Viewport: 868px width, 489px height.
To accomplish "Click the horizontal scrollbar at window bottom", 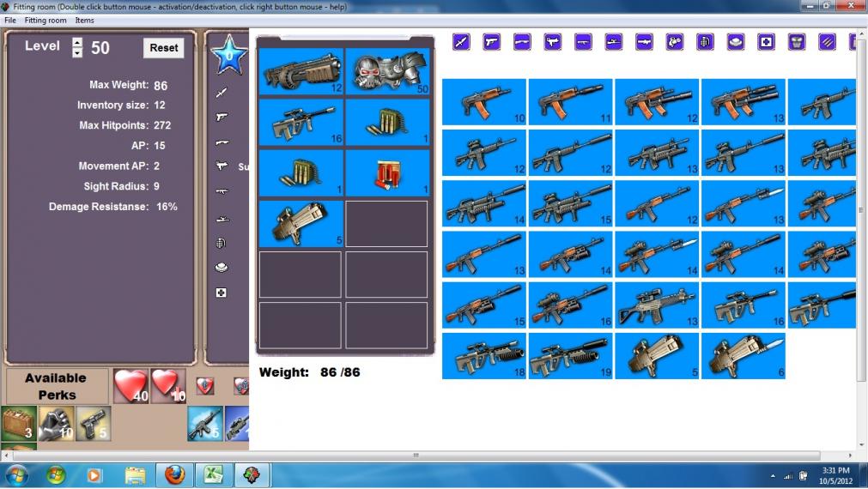I will pyautogui.click(x=416, y=456).
